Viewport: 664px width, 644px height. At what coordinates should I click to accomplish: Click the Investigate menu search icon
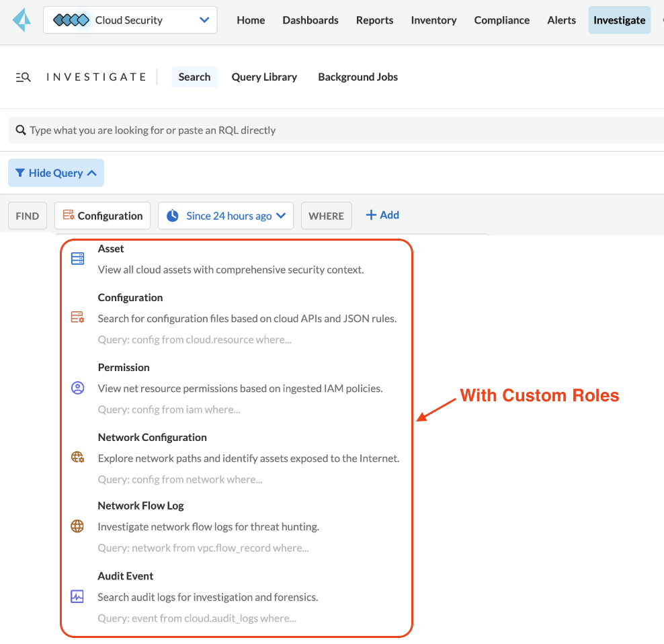(23, 77)
